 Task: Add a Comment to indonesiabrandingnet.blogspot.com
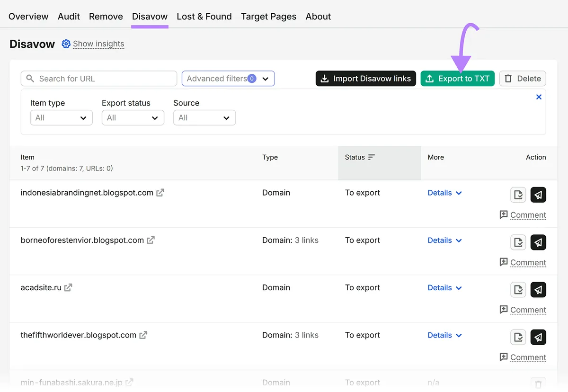coord(523,215)
